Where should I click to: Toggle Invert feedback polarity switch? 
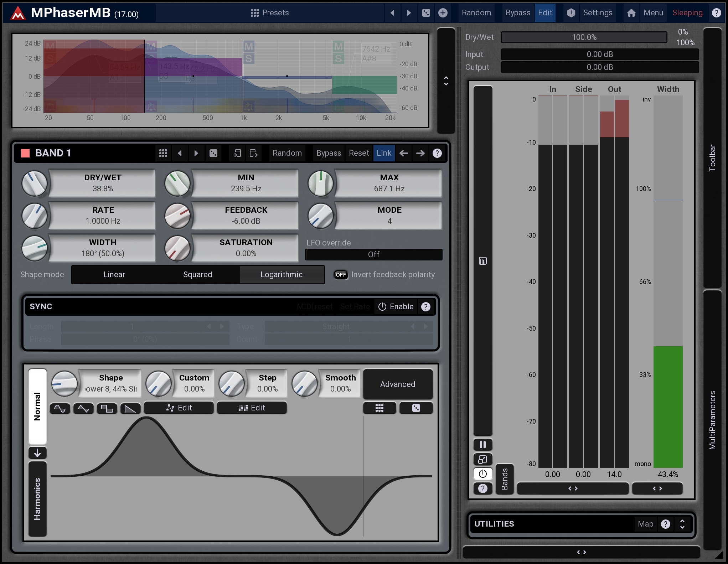[341, 275]
